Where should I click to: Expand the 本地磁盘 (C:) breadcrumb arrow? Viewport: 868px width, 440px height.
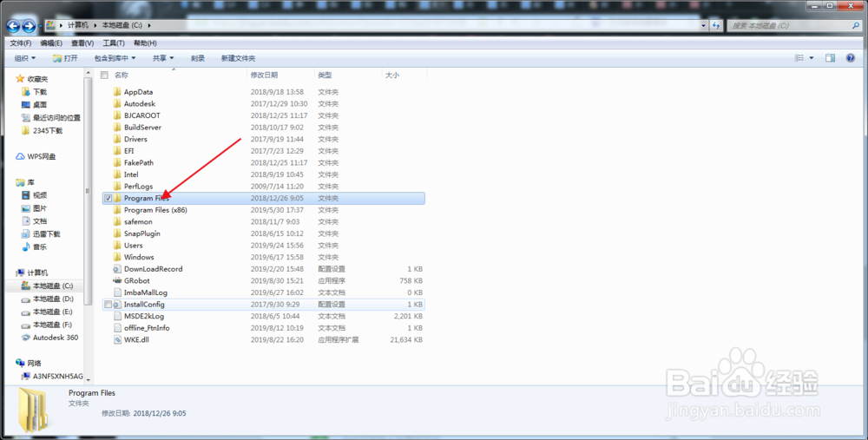pyautogui.click(x=149, y=25)
